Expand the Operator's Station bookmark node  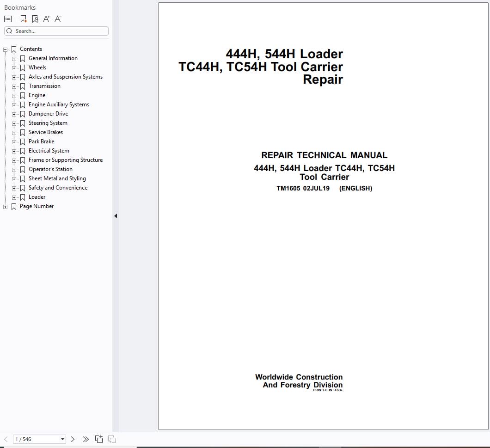pyautogui.click(x=14, y=170)
